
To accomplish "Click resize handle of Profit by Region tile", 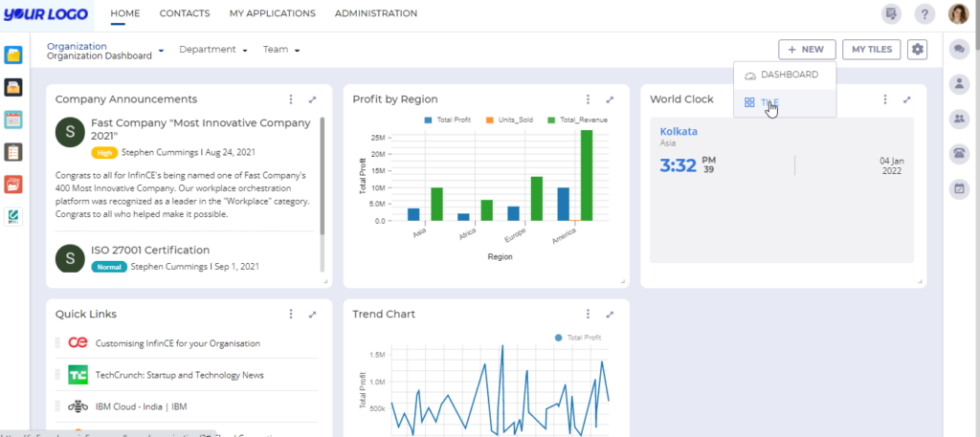I will click(x=622, y=282).
